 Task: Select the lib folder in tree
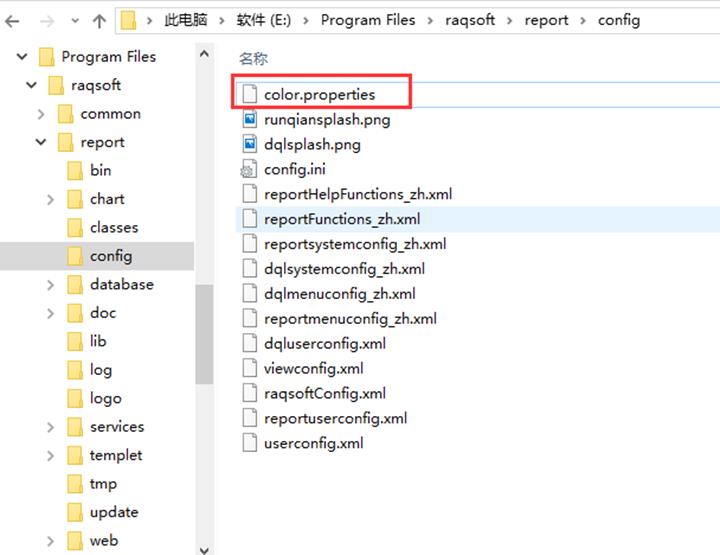tap(98, 341)
